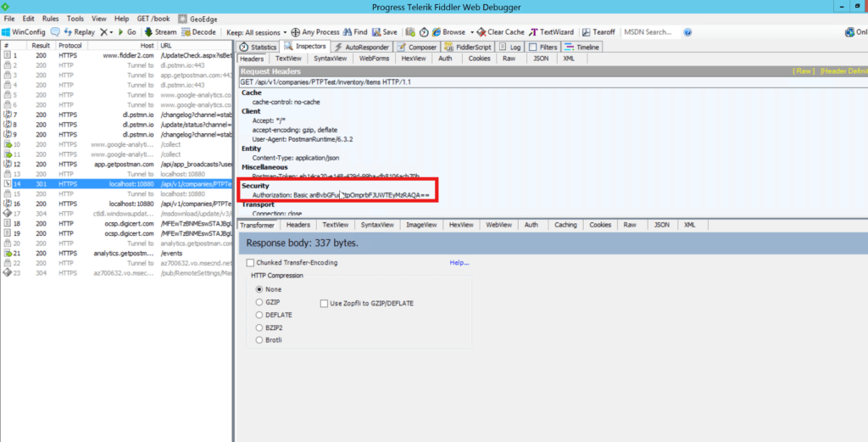Select session 1 www.fiddler2.com row
The height and width of the screenshot is (442, 868).
(x=116, y=55)
